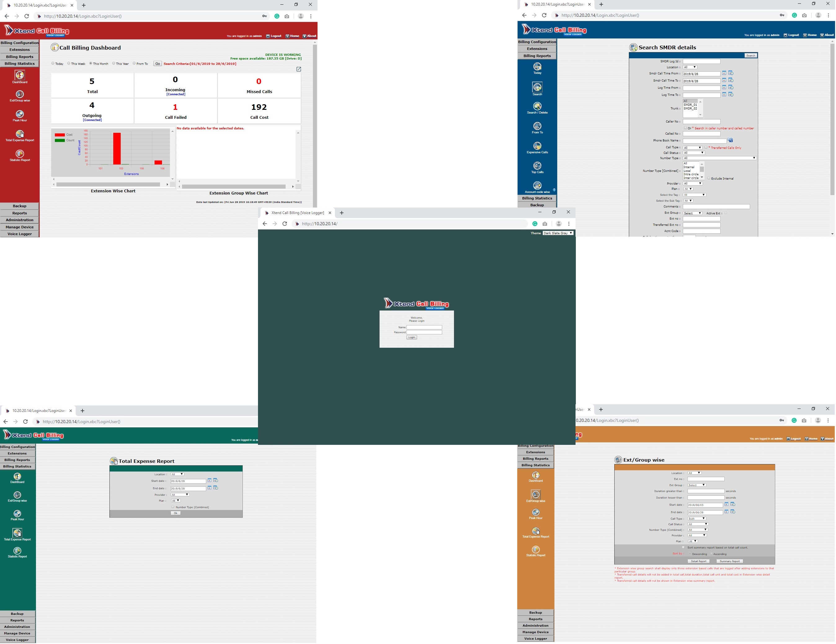The image size is (836, 644).
Task: Open Call Type dropdown in Ext/Group wise form
Action: [x=697, y=519]
